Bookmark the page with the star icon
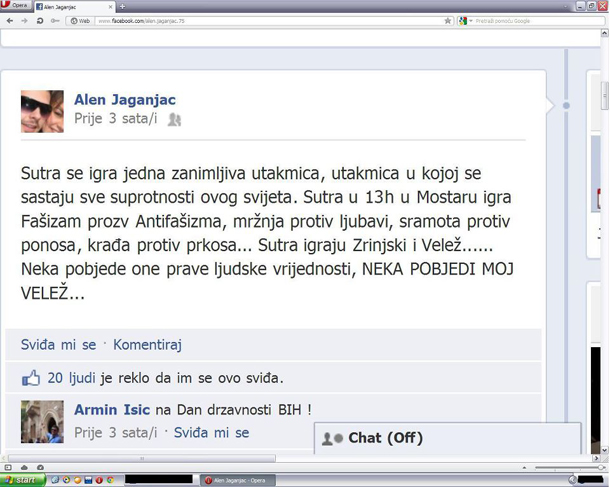Screen dimensions: 610x487 (x=448, y=21)
